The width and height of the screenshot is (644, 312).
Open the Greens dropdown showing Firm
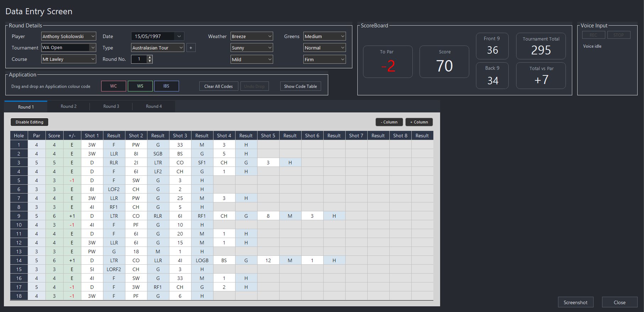324,59
